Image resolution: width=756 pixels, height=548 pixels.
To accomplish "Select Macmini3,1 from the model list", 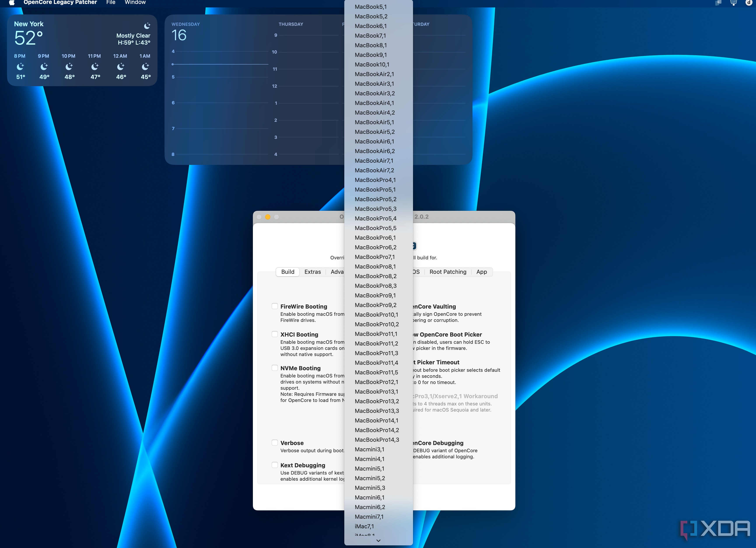I will click(x=378, y=449).
